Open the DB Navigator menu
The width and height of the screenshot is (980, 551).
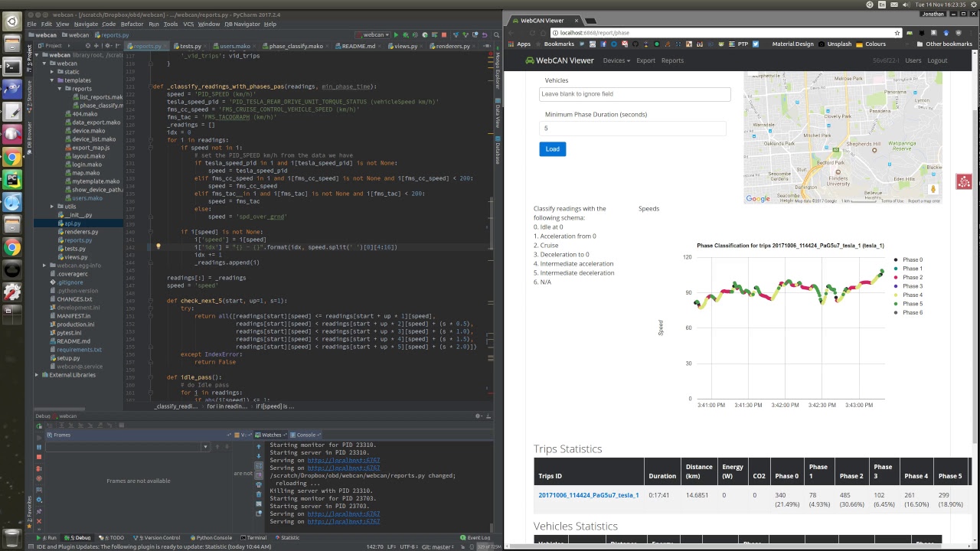pyautogui.click(x=241, y=24)
